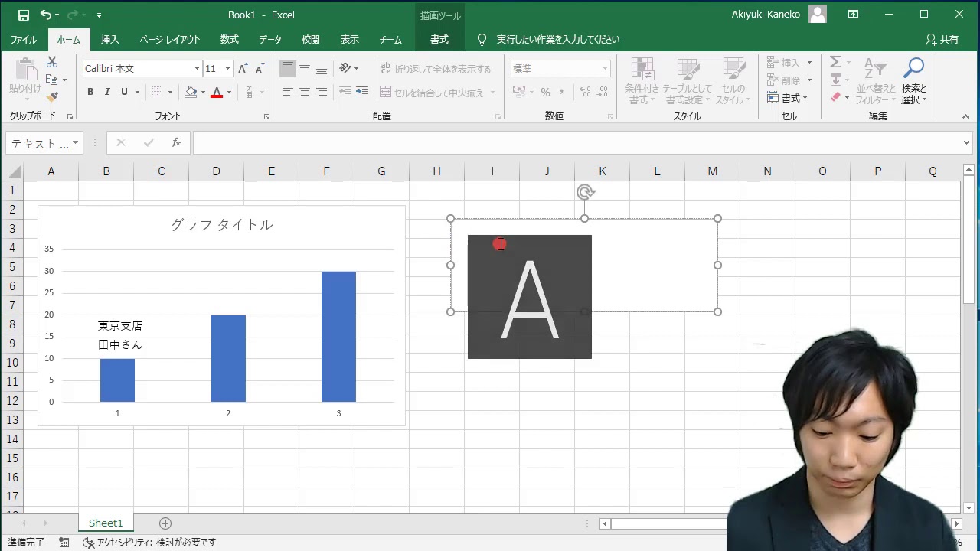Click the Cut scissors icon
Screen dimensions: 980x551
(52, 62)
